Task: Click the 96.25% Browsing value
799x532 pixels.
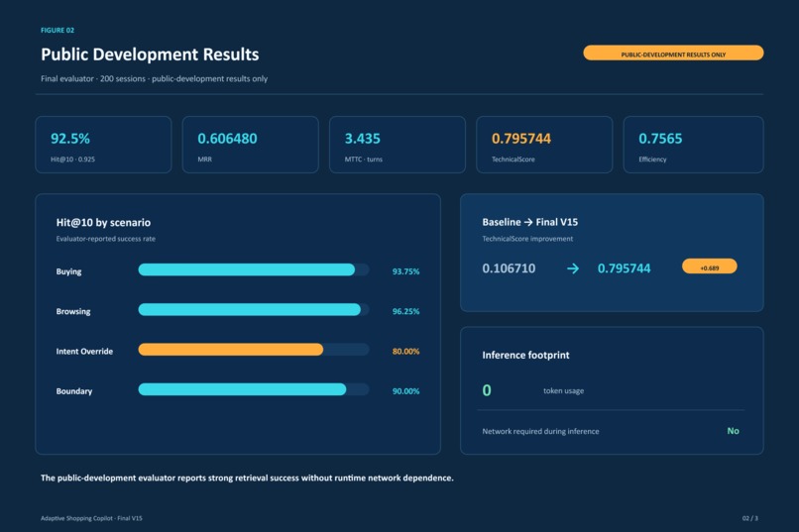Action: click(x=405, y=311)
